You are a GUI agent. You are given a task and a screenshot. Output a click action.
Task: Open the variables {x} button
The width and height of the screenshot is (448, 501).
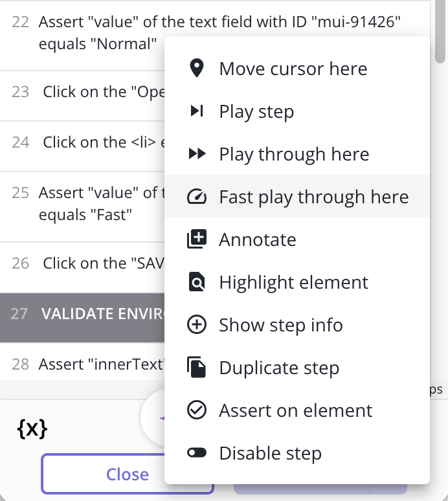point(32,429)
